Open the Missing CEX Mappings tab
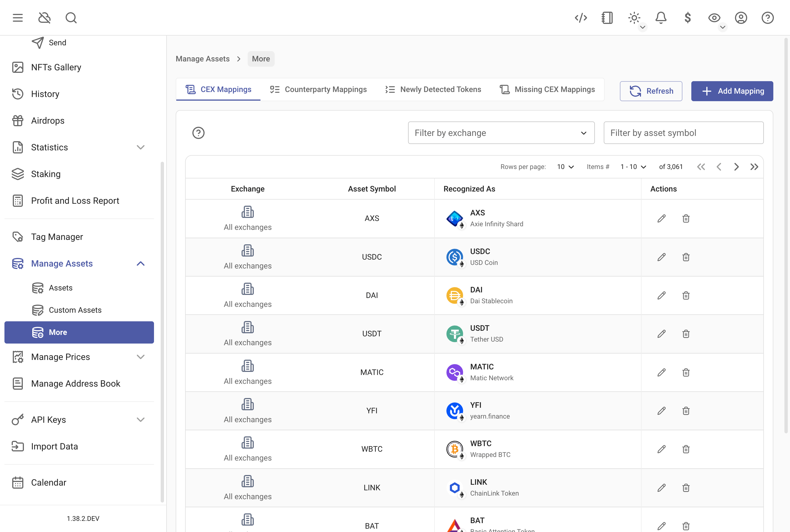The height and width of the screenshot is (532, 790). [547, 89]
